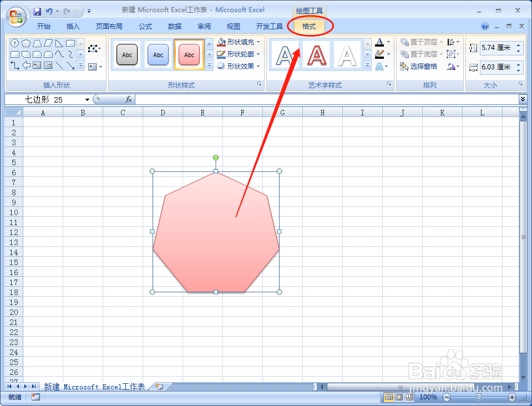532x406 pixels.
Task: Select the heptagon shape's rotation handle
Action: tap(216, 158)
